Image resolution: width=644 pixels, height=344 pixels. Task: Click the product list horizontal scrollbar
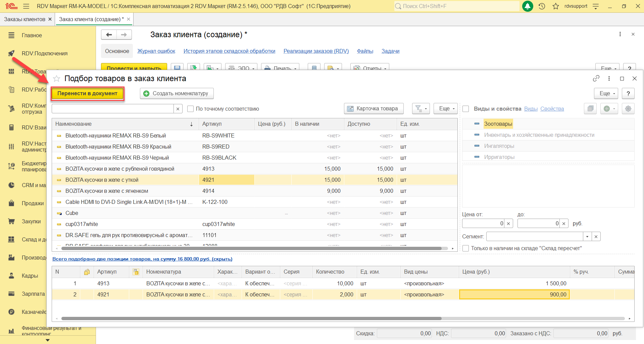251,249
